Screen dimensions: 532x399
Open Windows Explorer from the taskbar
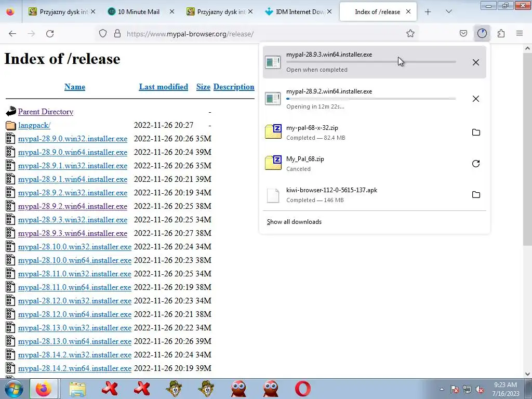click(77, 389)
